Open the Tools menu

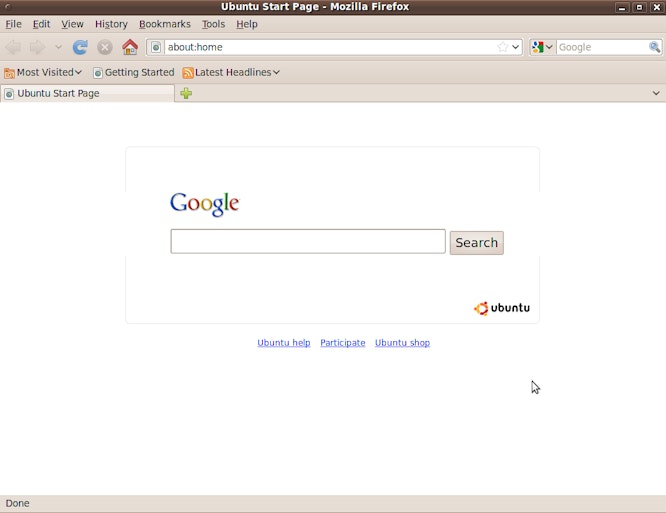(x=213, y=24)
